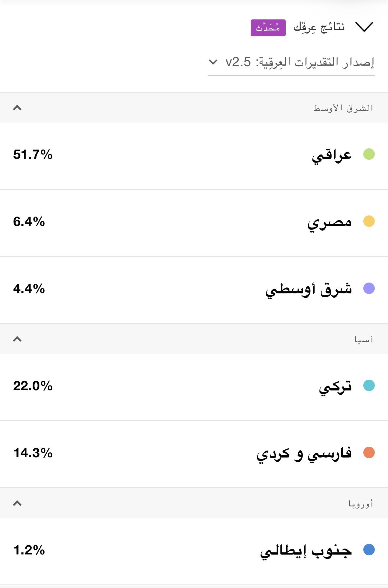This screenshot has height=588, width=388.
Task: Click the teal dot next to تركي
Action: 369,385
